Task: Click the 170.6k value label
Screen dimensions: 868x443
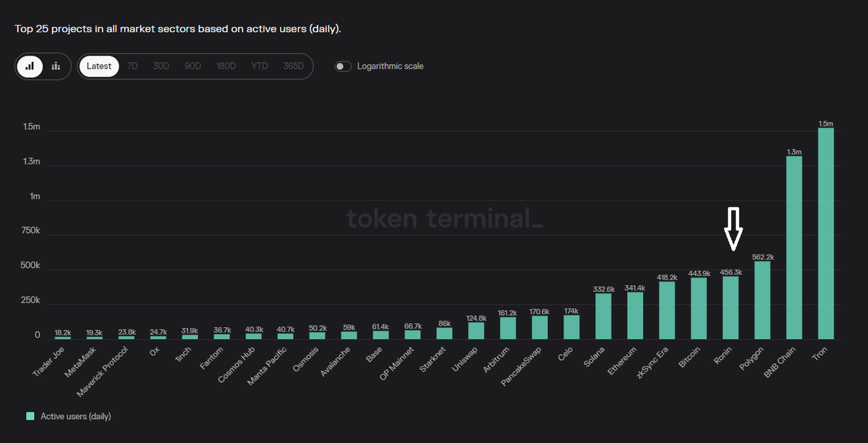Action: click(x=540, y=311)
